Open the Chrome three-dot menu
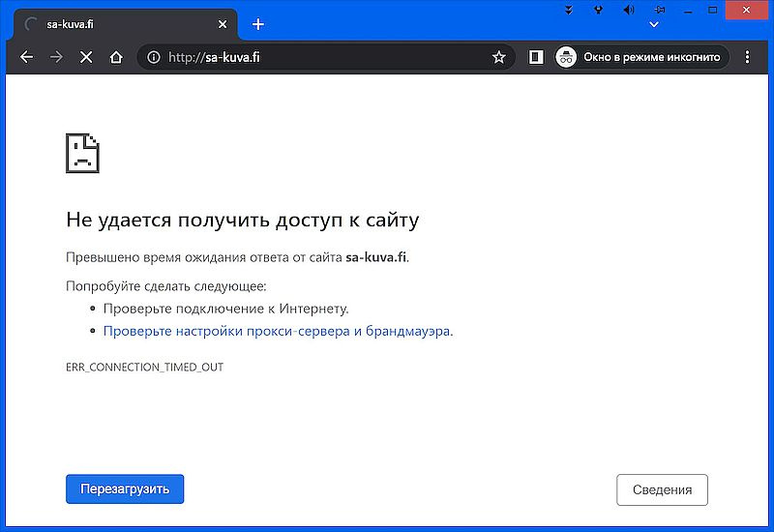 point(748,57)
